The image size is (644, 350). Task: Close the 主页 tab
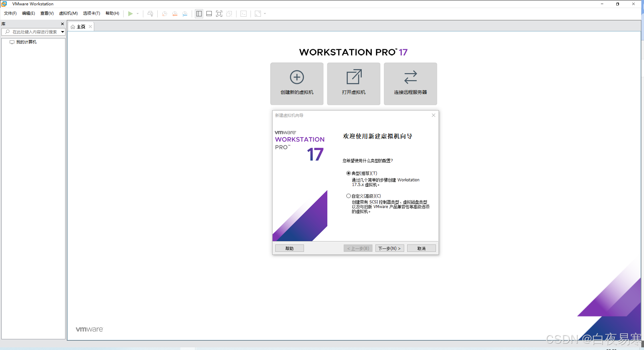[x=90, y=27]
